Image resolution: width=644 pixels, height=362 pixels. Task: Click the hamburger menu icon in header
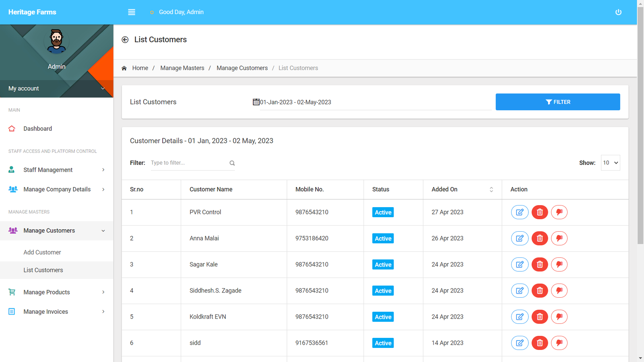(x=132, y=12)
